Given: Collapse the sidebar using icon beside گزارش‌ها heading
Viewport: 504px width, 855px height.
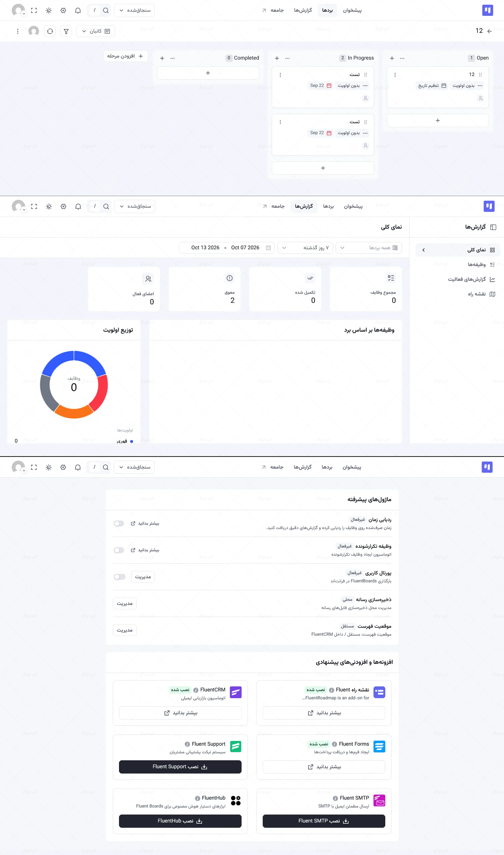Looking at the screenshot, I should coord(493,227).
